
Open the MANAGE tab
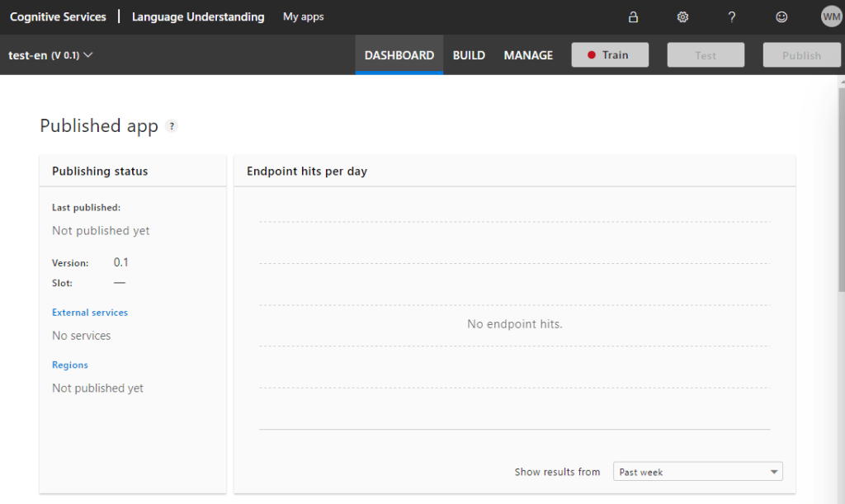pos(528,55)
